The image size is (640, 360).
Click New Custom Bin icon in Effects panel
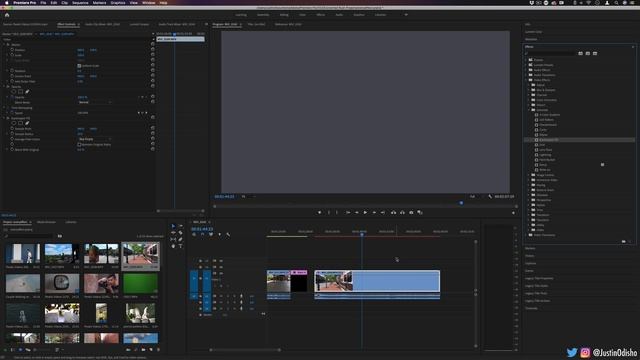coord(623,242)
